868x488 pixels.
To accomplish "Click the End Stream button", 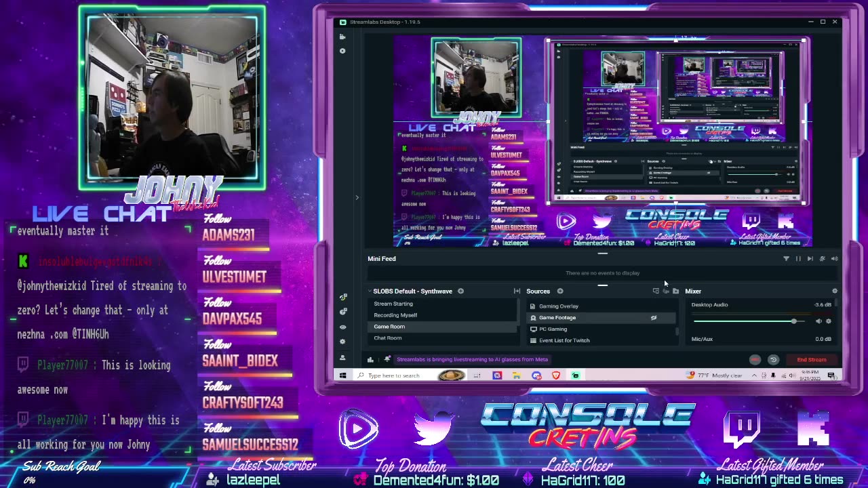I will [812, 360].
